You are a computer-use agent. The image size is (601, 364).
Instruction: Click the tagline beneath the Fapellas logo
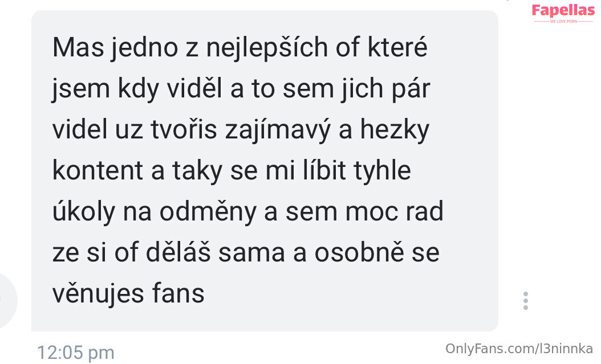(563, 22)
